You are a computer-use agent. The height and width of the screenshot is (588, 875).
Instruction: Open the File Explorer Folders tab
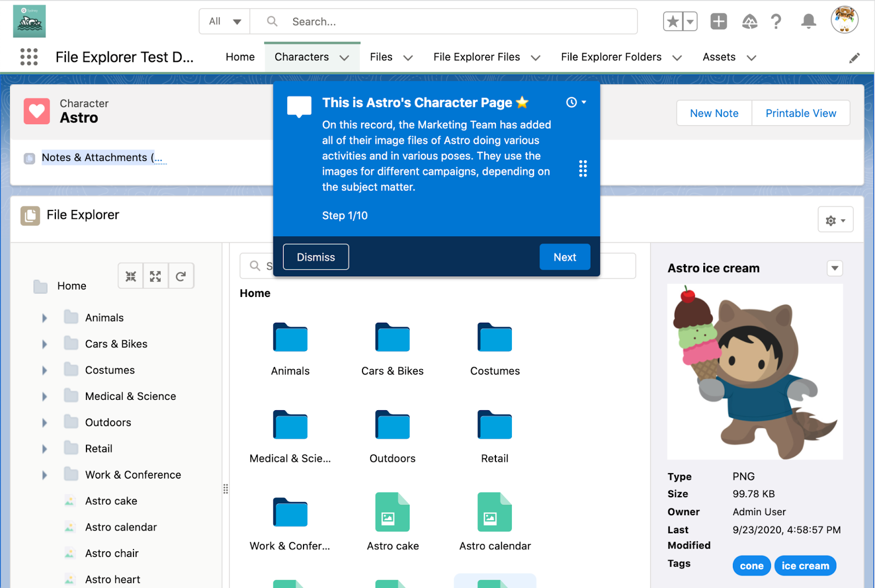pyautogui.click(x=611, y=57)
